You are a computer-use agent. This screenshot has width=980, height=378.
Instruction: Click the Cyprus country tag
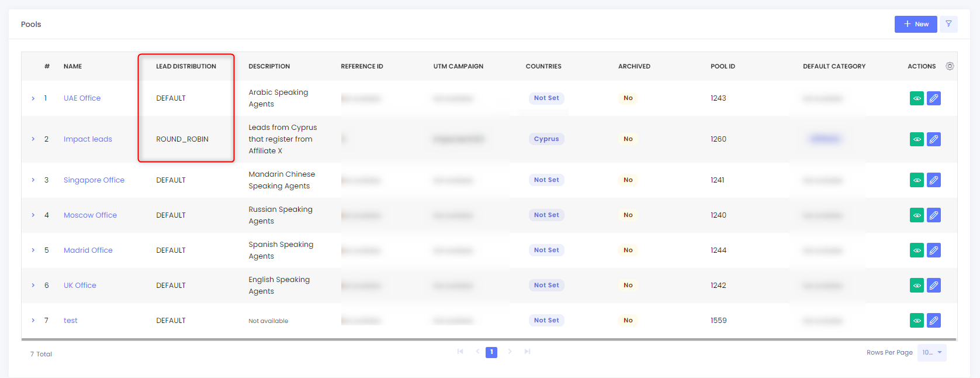click(546, 139)
